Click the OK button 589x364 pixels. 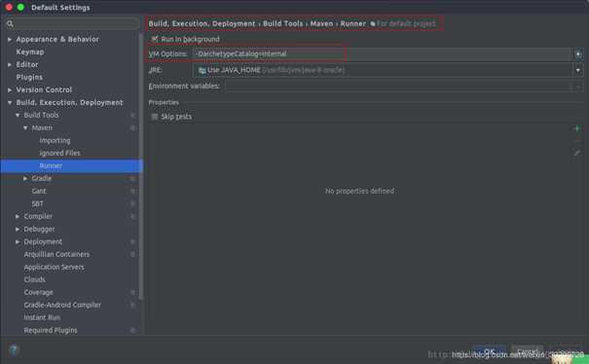[490, 351]
